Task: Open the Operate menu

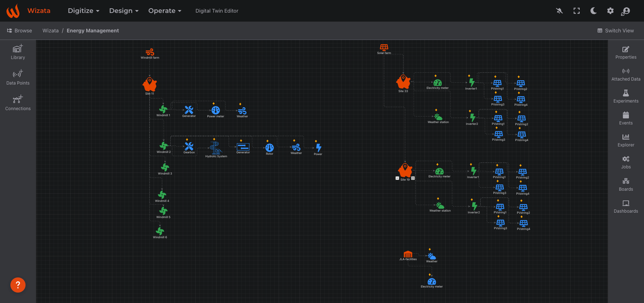Action: [165, 11]
